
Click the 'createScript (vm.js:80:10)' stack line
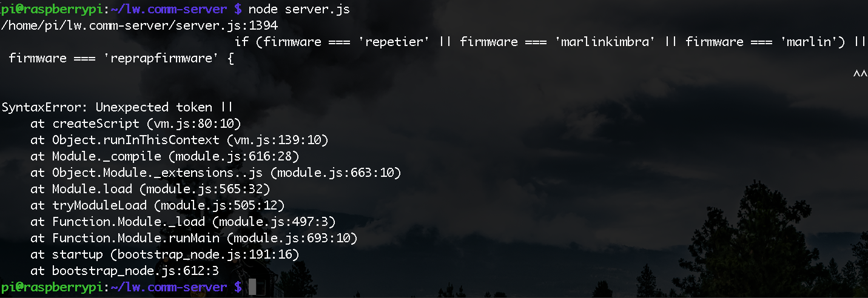(136, 124)
